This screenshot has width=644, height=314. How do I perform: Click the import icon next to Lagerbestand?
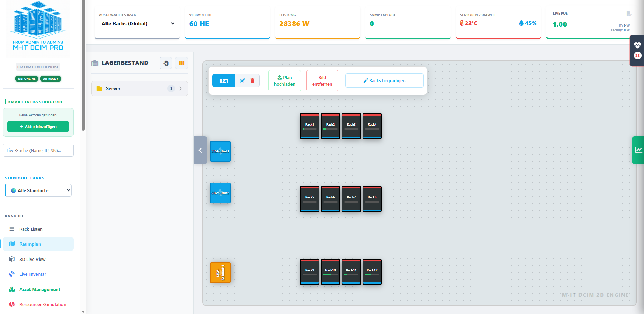pos(166,63)
